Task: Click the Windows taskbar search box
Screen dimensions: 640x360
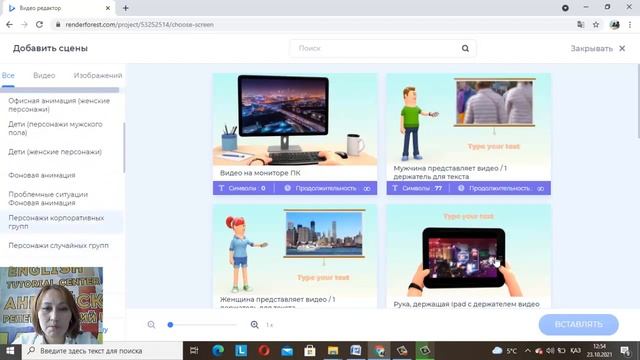Action: click(x=102, y=351)
